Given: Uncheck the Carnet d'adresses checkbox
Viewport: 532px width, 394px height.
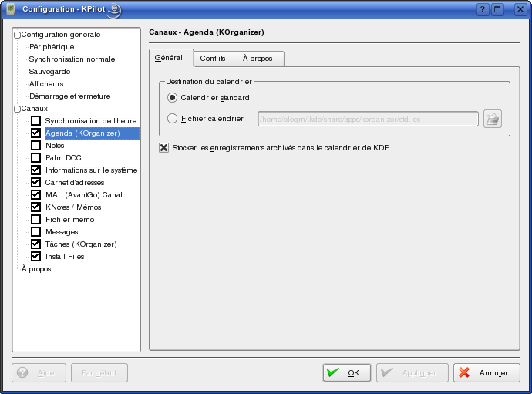Looking at the screenshot, I should click(36, 183).
